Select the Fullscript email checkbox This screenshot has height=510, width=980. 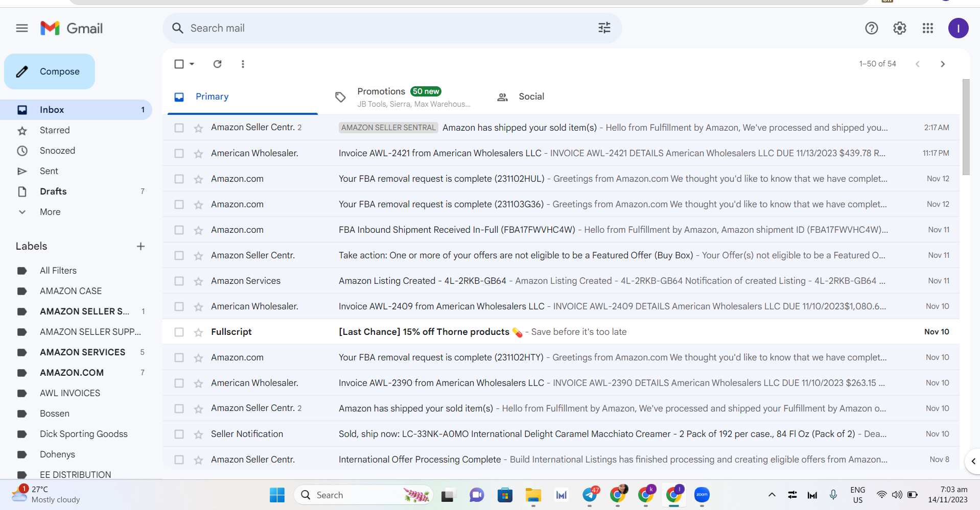point(179,332)
